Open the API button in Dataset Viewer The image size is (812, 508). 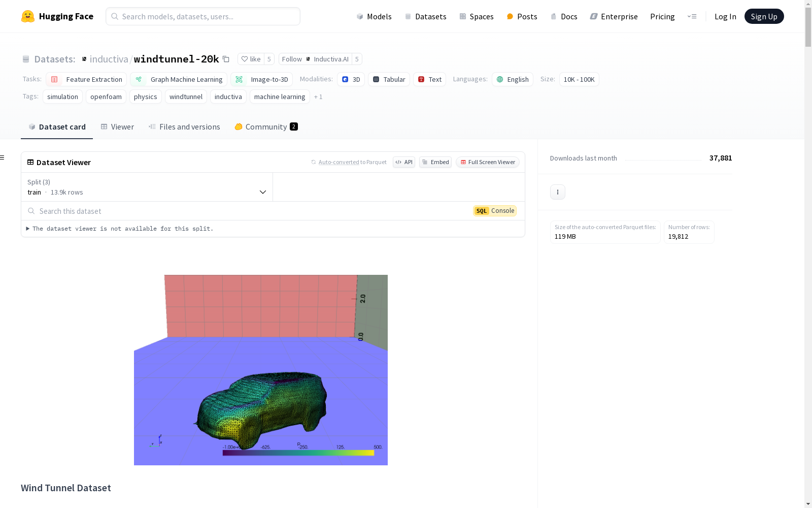[x=404, y=162]
